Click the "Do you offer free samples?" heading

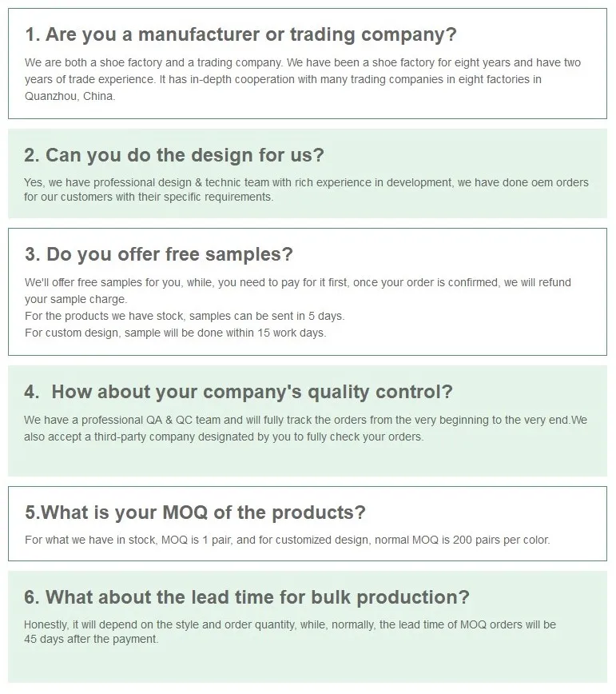coord(159,254)
